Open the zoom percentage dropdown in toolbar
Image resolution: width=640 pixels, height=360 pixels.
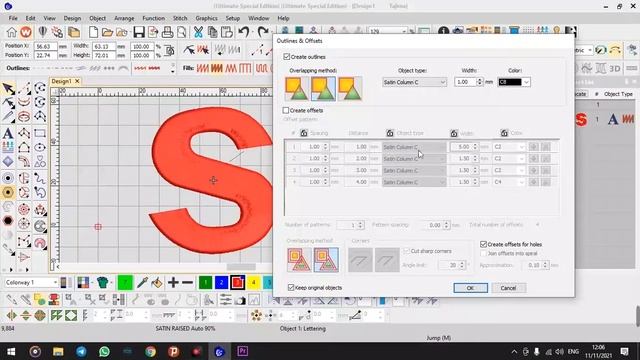403,31
